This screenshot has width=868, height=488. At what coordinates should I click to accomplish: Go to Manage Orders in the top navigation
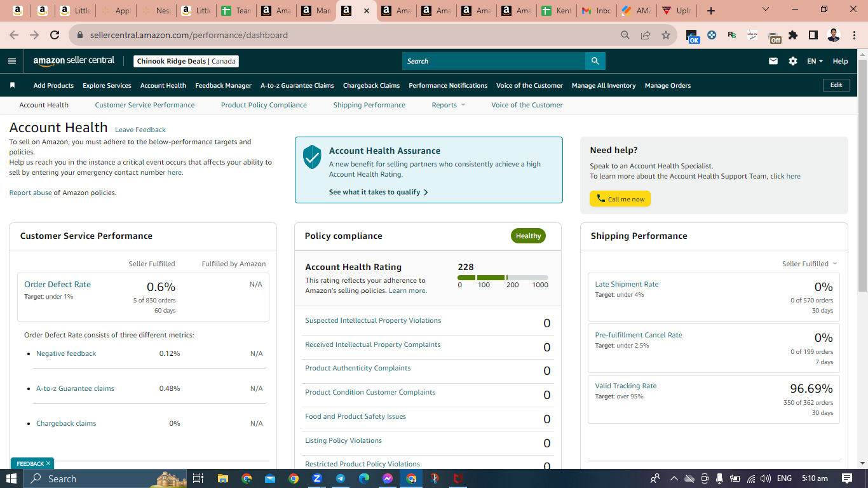point(668,85)
